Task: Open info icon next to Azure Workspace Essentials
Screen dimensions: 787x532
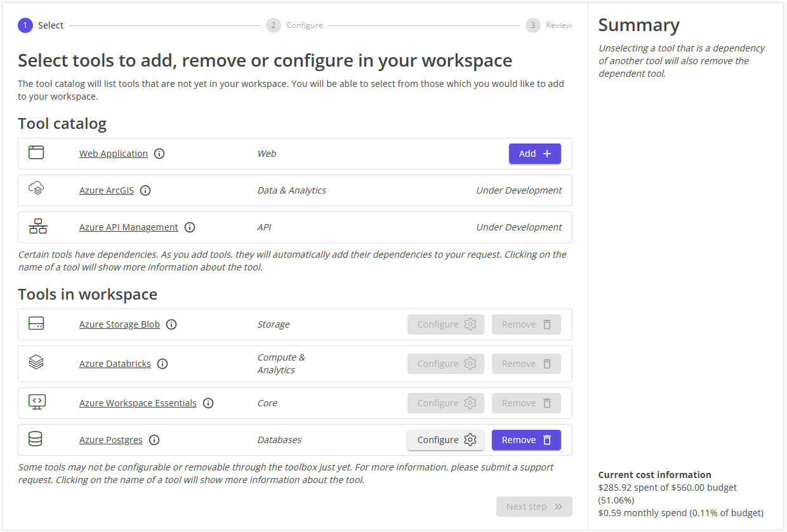Action: 208,403
